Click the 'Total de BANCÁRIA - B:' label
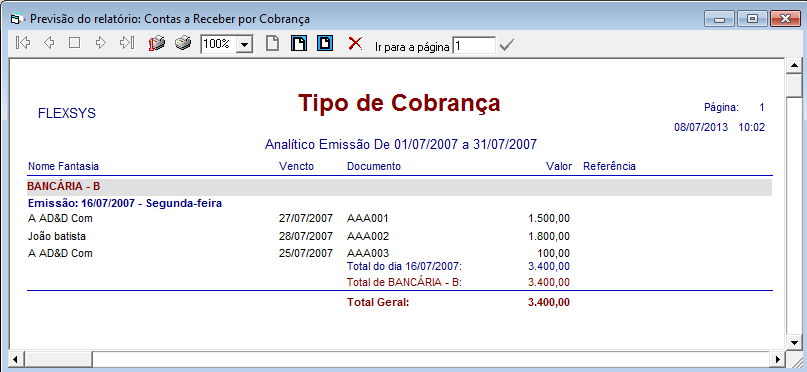The height and width of the screenshot is (372, 807). [404, 282]
